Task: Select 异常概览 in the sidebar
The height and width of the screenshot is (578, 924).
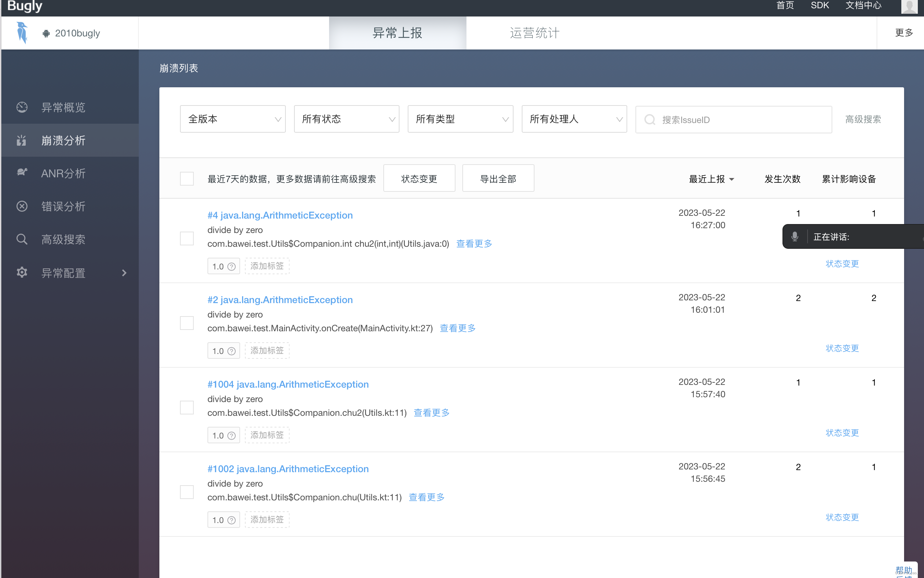Action: point(70,108)
